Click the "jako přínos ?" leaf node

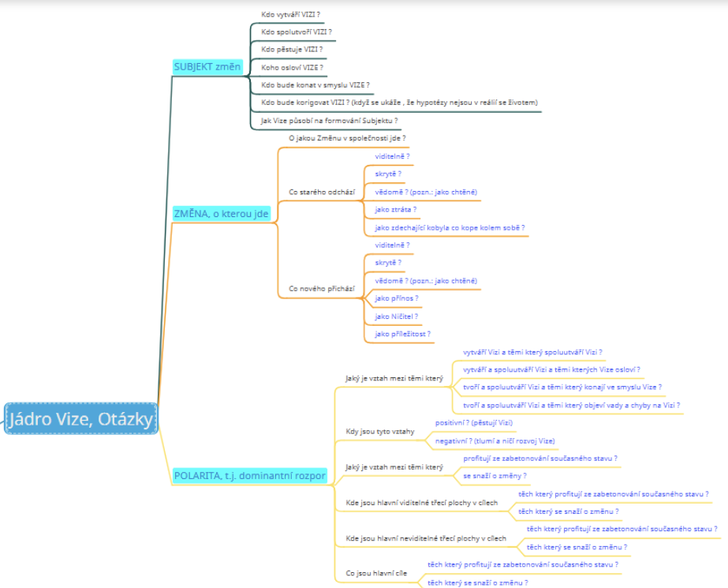coord(397,298)
